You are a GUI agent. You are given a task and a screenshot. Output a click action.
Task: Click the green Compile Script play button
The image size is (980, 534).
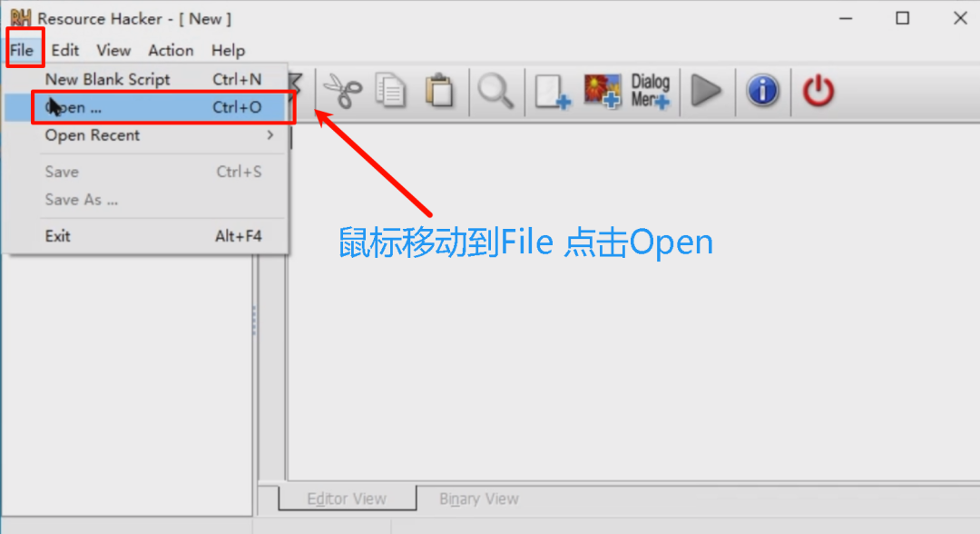coord(706,92)
